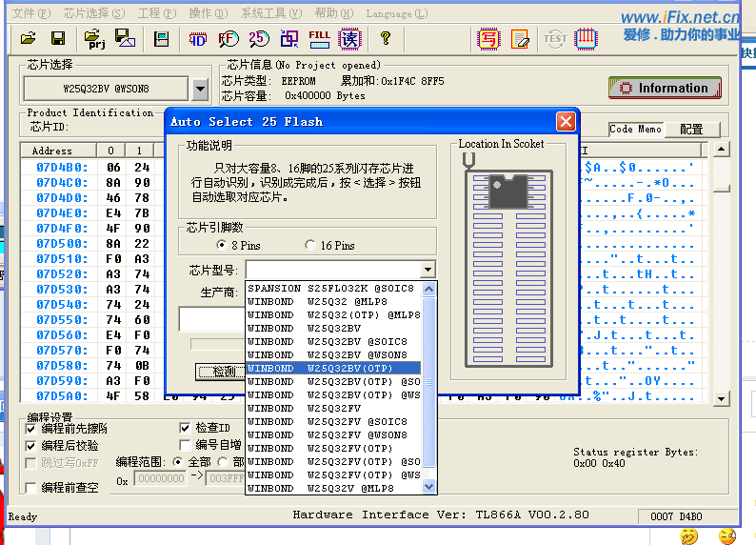Image resolution: width=756 pixels, height=545 pixels.
Task: Toggle the 编程后校验 checkbox
Action: [x=32, y=446]
